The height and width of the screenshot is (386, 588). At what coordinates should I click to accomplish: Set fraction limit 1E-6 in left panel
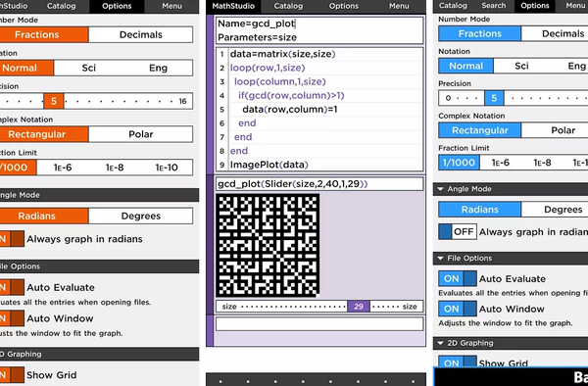coord(63,168)
